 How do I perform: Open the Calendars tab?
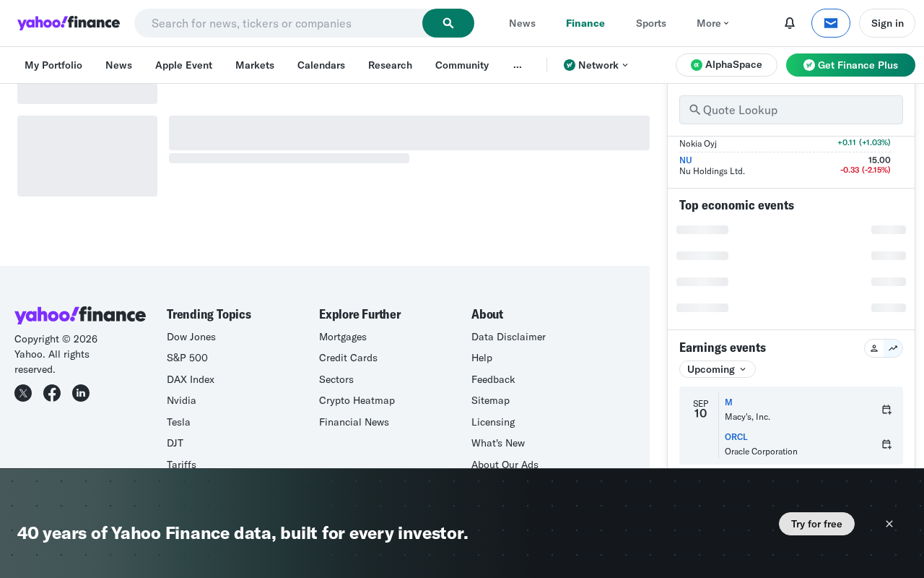321,65
